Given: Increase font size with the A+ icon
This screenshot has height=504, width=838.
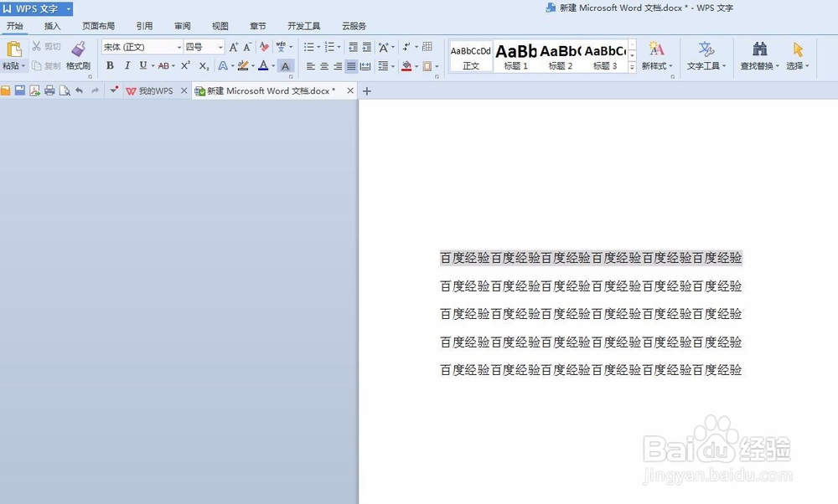Looking at the screenshot, I should pyautogui.click(x=234, y=47).
